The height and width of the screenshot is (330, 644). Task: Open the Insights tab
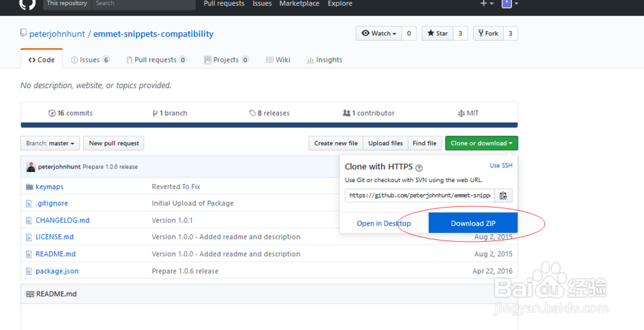[325, 60]
